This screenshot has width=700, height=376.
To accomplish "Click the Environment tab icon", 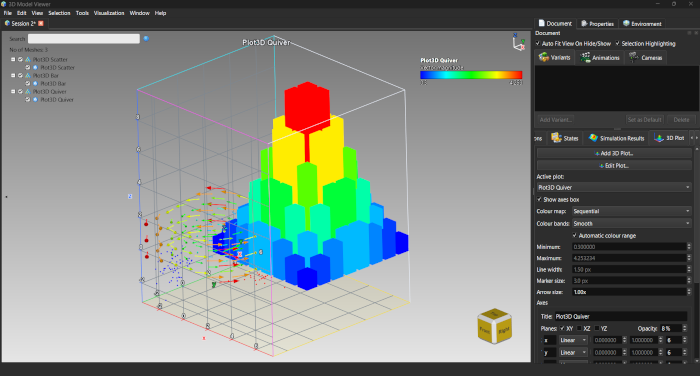I will (626, 23).
